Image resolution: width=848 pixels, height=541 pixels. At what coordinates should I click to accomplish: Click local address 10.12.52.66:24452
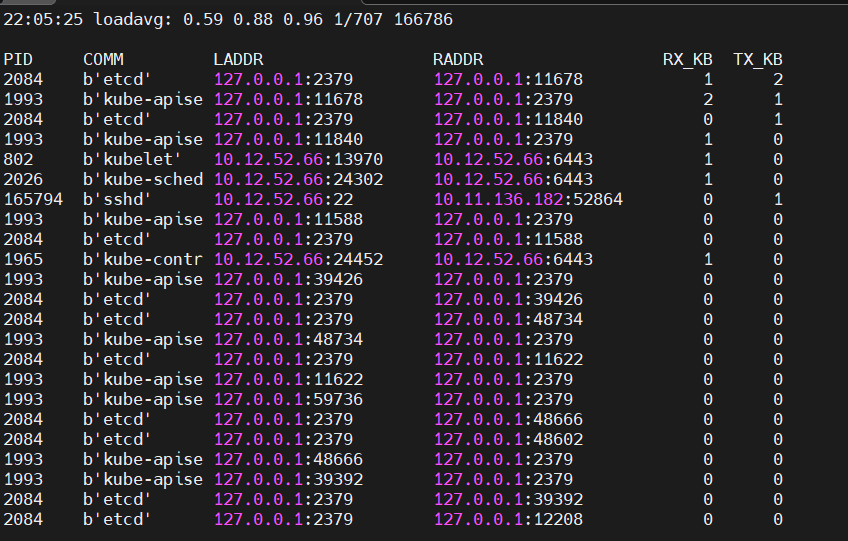tap(298, 260)
